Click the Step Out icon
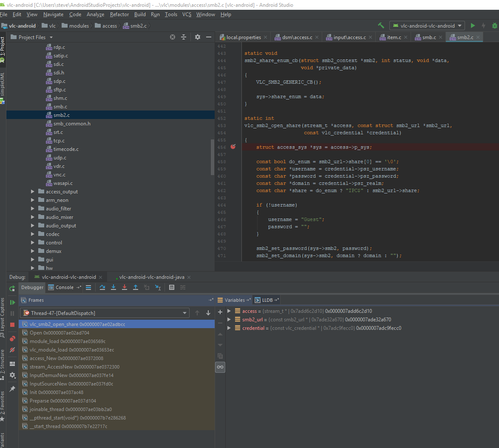 point(136,287)
